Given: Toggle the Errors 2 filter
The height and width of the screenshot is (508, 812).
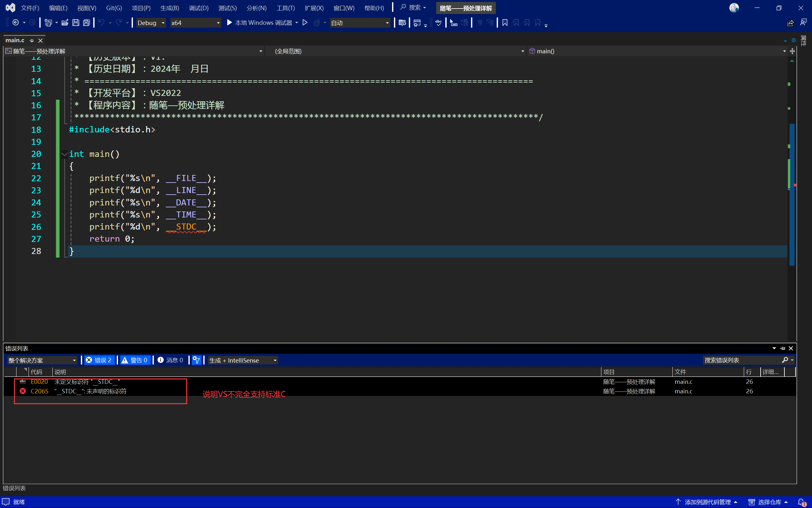Looking at the screenshot, I should click(x=99, y=360).
